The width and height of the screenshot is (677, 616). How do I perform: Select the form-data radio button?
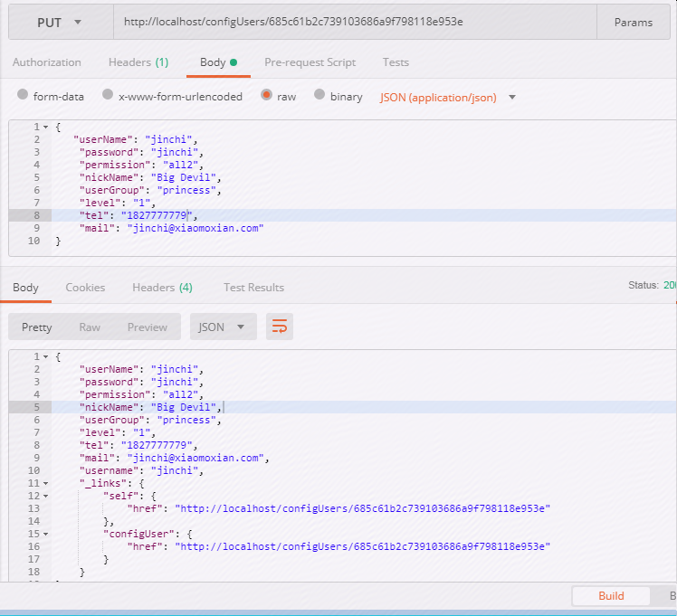[23, 94]
